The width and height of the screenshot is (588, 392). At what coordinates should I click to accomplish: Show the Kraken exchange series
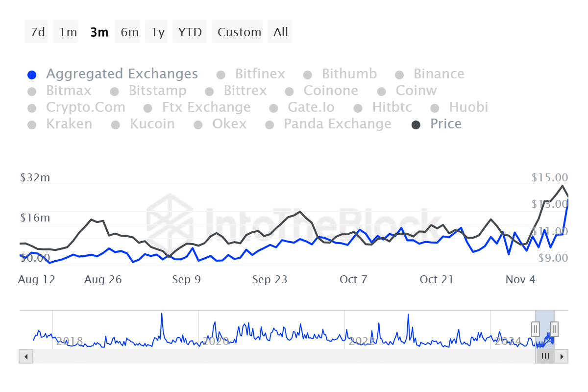(x=69, y=124)
